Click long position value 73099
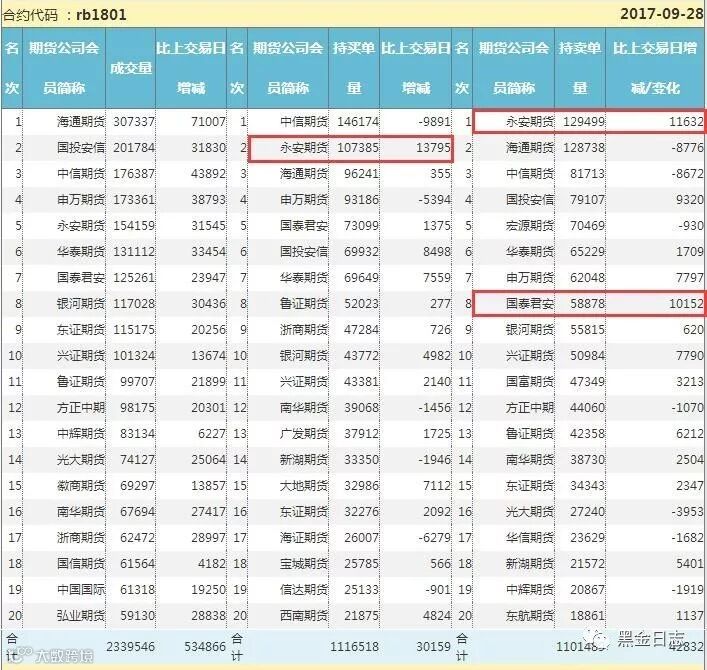The image size is (707, 670). point(362,225)
